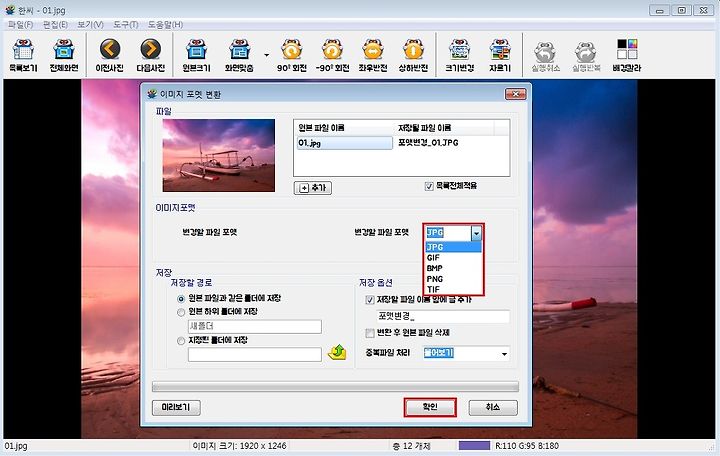Click the purple color swatch in status bar
The image size is (720, 456).
click(474, 445)
